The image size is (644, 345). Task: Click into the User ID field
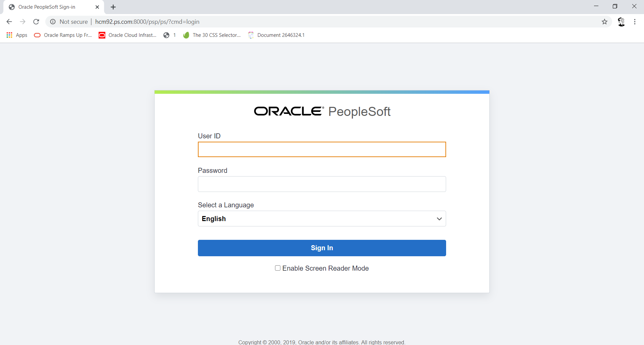pyautogui.click(x=322, y=149)
